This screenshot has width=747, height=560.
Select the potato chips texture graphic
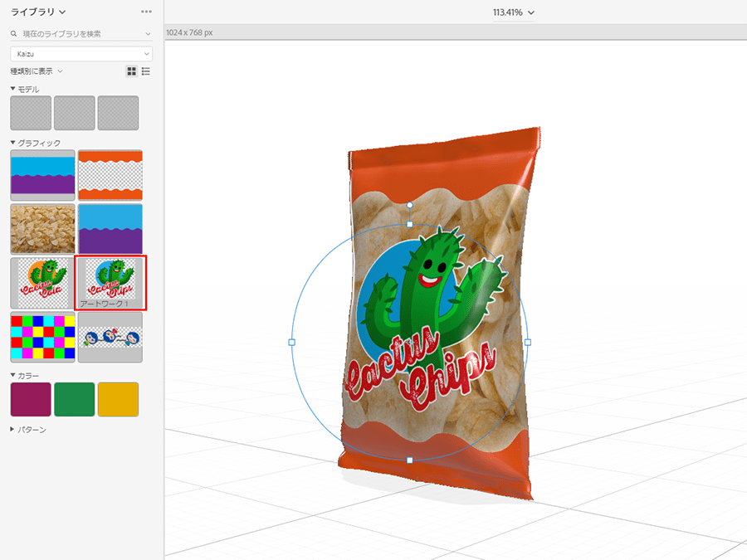43,229
